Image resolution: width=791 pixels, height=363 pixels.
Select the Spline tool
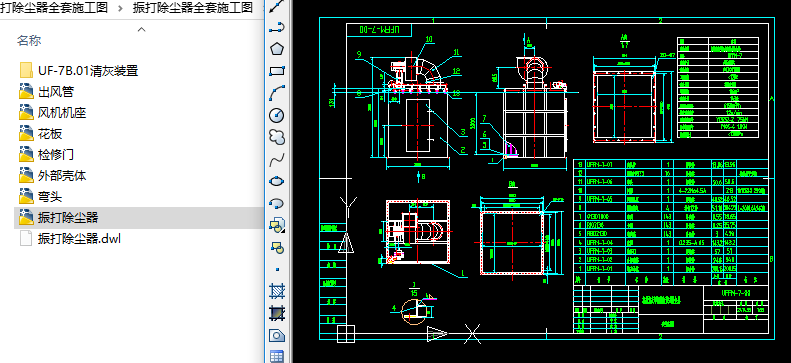click(x=276, y=159)
